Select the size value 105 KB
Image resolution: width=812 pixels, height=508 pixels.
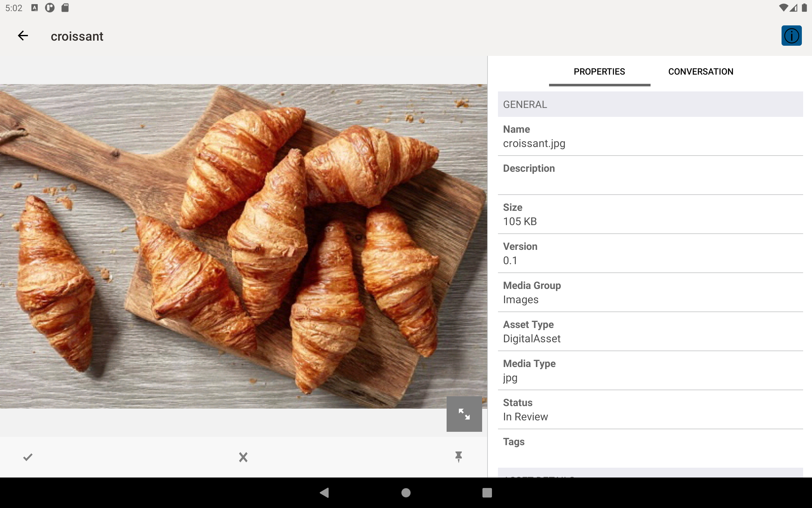click(520, 221)
